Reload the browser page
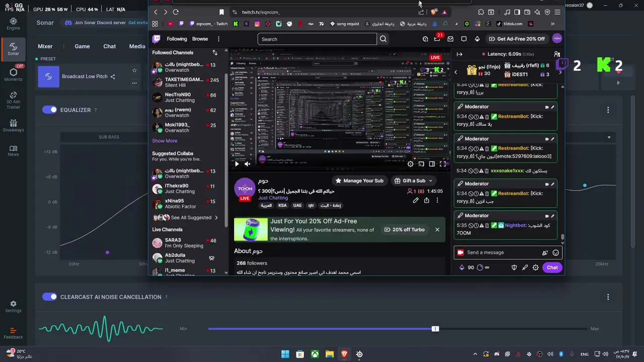 [x=176, y=12]
